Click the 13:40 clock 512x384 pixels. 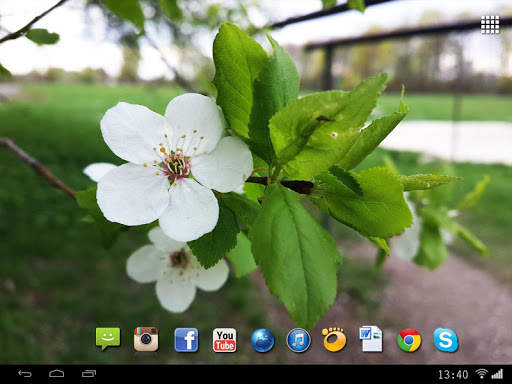(453, 375)
